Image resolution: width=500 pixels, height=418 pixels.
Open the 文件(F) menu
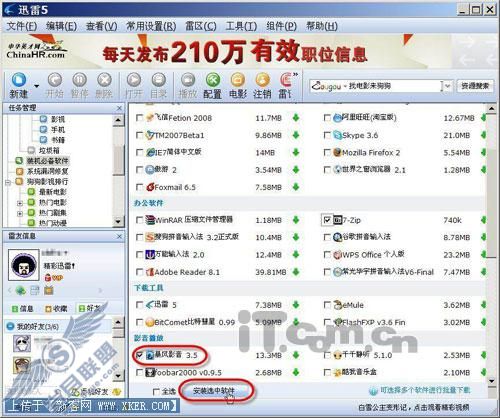click(x=22, y=26)
